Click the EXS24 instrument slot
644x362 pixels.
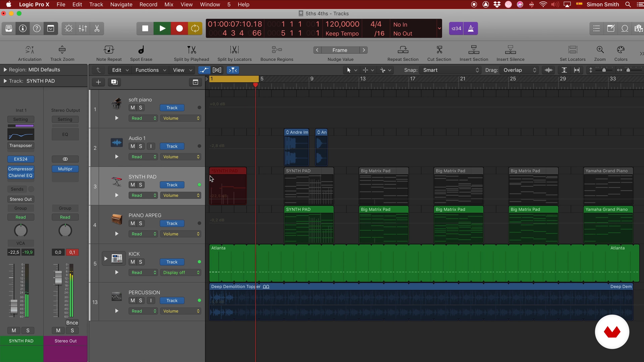click(x=21, y=159)
